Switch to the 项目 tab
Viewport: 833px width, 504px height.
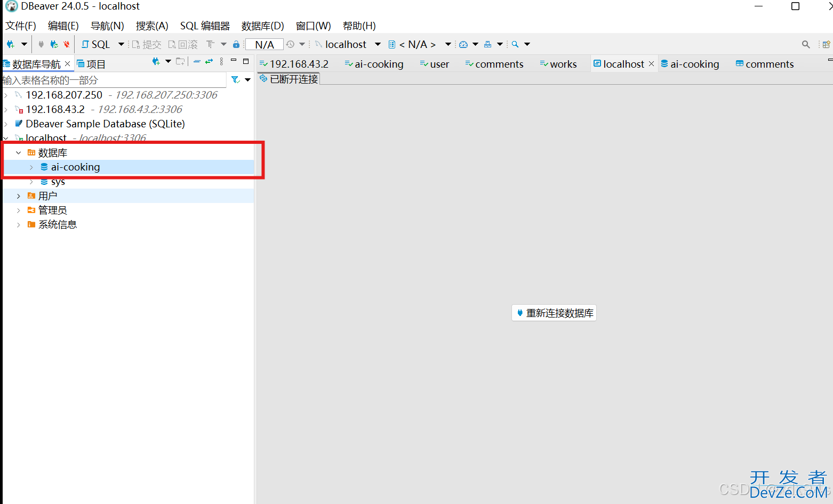tap(91, 64)
